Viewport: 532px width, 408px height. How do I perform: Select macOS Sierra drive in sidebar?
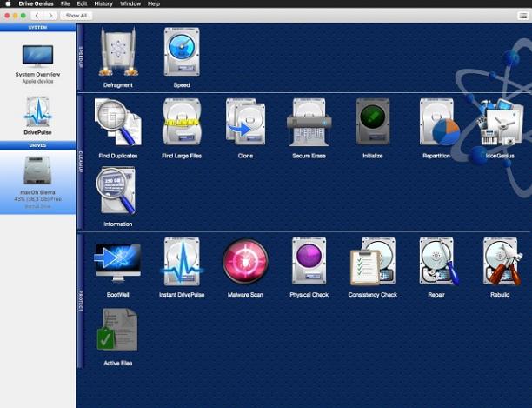click(x=37, y=182)
